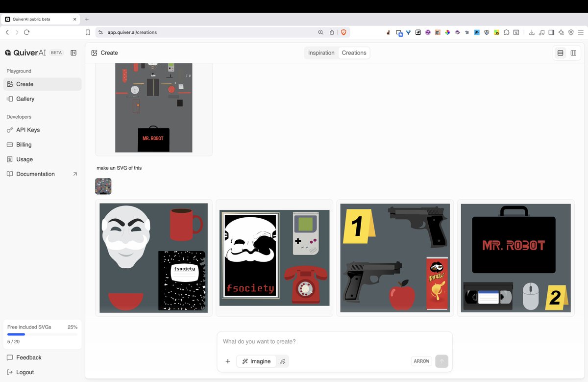The image size is (588, 382).
Task: Switch to the Inspiration tab
Action: click(x=321, y=53)
